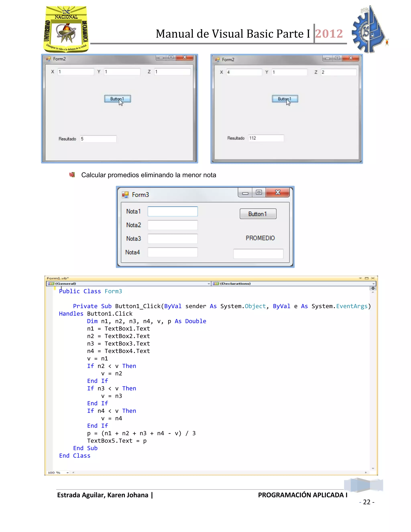411x532 pixels.
Task: Focus the Z field in left Form2
Action: [172, 72]
